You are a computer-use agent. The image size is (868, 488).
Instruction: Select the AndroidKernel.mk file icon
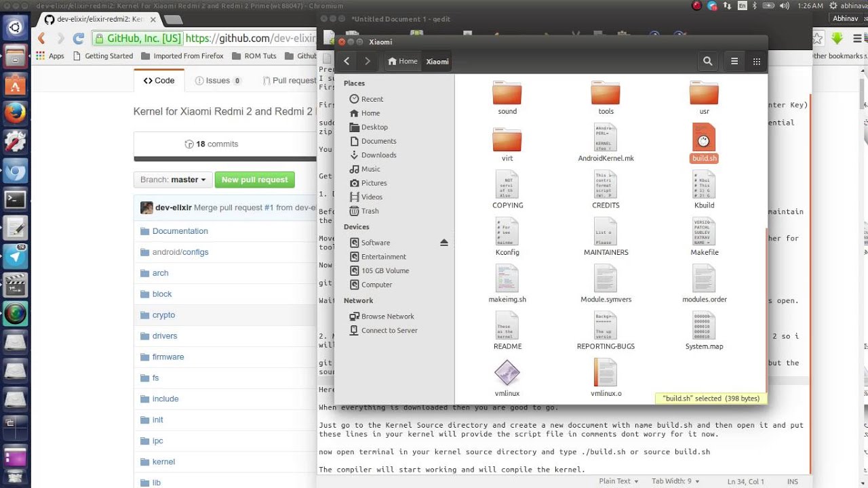pyautogui.click(x=606, y=138)
